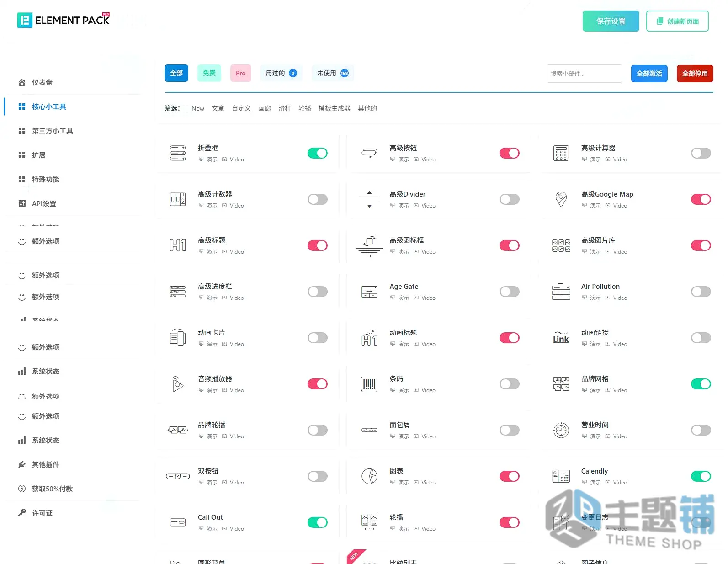
Task: Click the 条码 barcode icon
Action: (x=369, y=384)
